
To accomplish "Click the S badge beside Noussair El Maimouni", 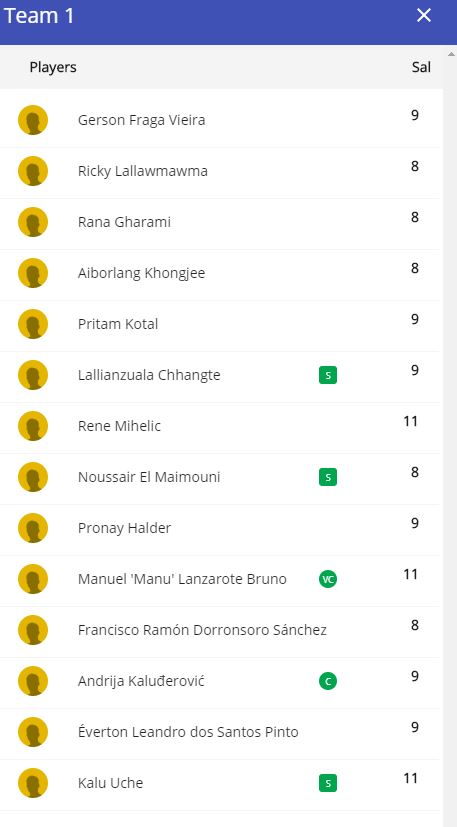I will pos(328,477).
